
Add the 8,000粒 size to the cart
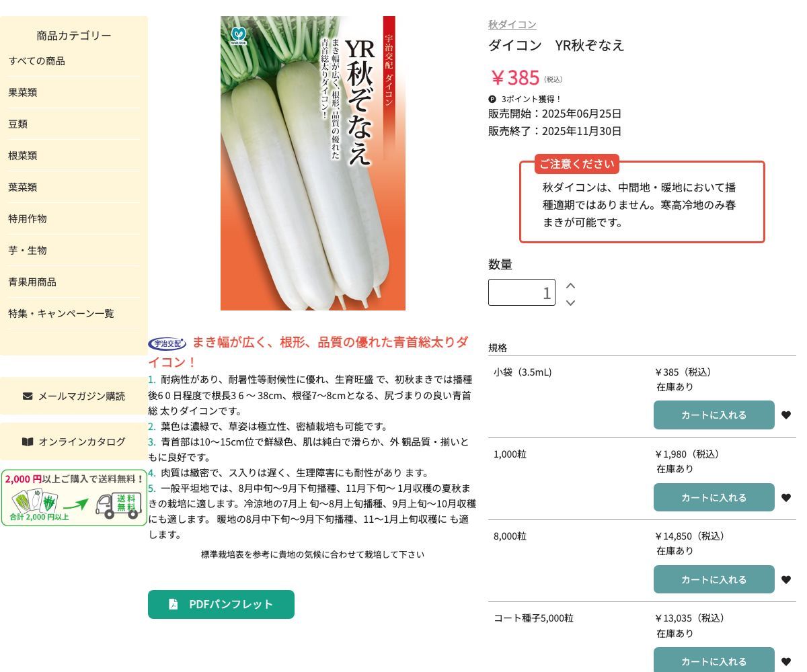coord(714,579)
